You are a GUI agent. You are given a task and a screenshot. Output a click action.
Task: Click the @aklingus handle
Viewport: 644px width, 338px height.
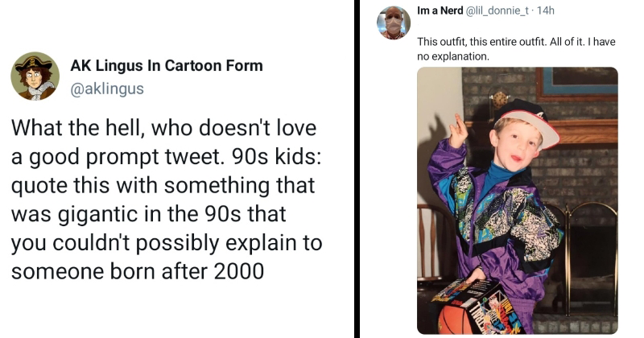pos(107,89)
